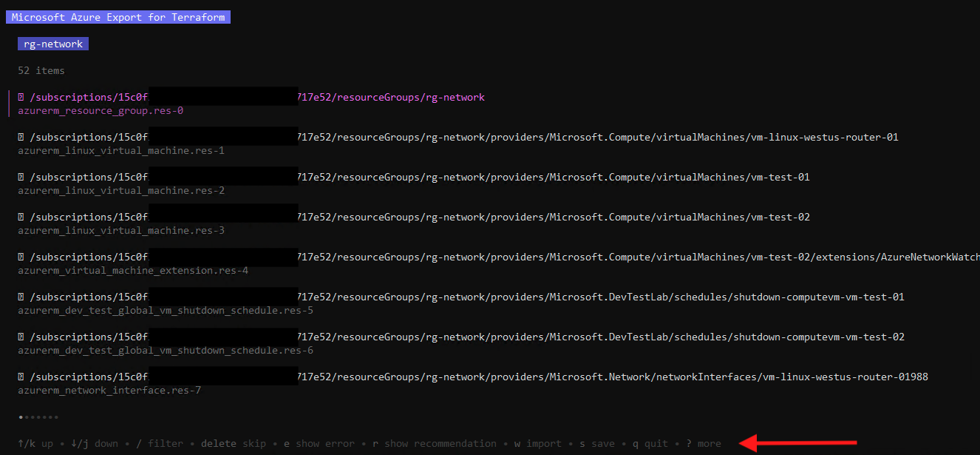Viewport: 980px width, 455px height.
Task: Select the shutdown-computevm-vm-test-01 schedule row
Action: coord(461,297)
